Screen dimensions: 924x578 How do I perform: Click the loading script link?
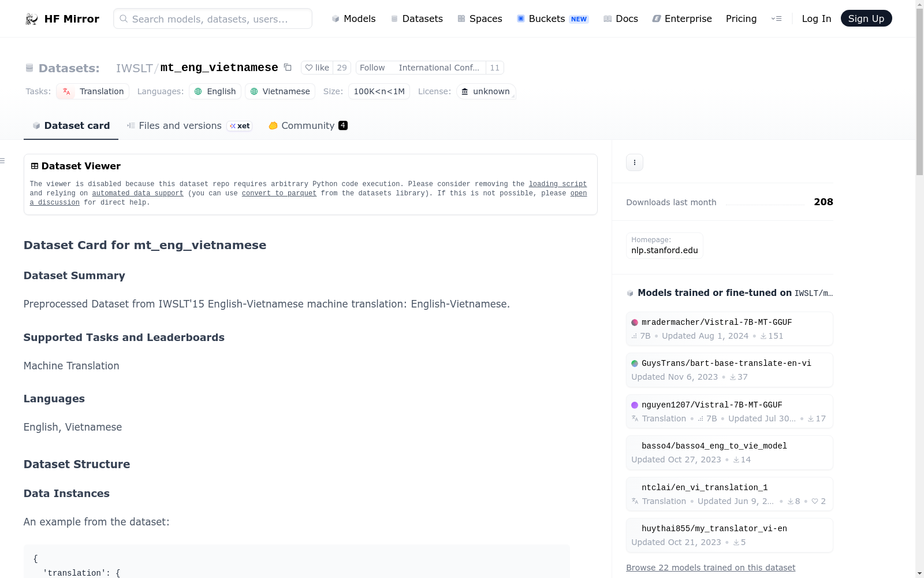click(558, 184)
